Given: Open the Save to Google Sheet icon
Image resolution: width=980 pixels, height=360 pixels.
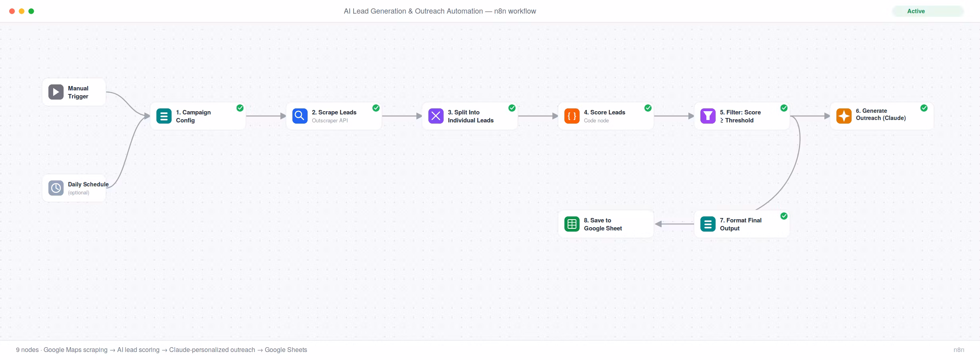Looking at the screenshot, I should point(572,224).
